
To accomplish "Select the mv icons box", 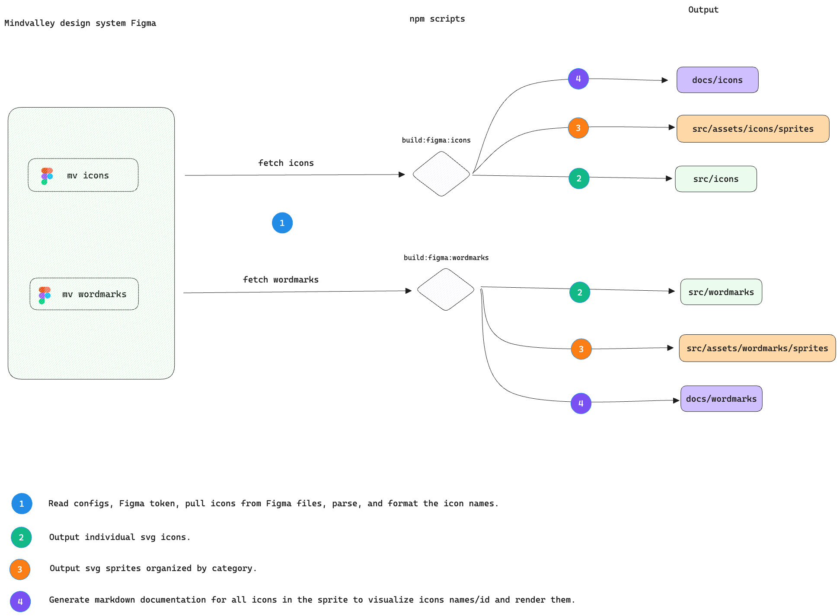I will click(83, 175).
